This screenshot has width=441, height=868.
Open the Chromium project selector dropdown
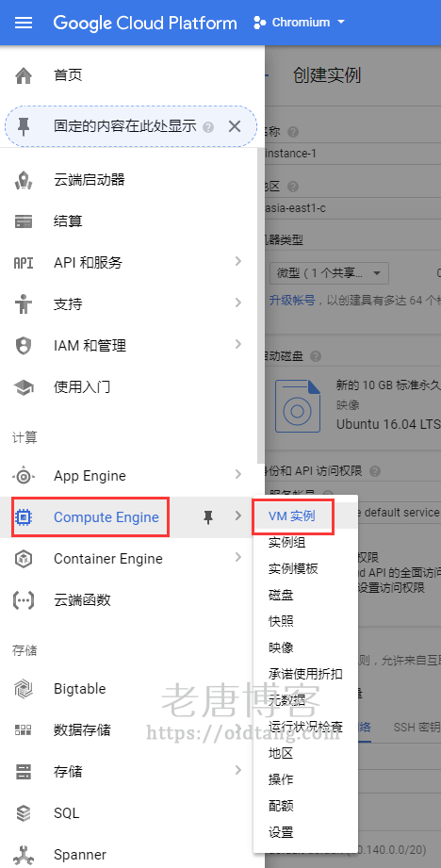pos(299,23)
